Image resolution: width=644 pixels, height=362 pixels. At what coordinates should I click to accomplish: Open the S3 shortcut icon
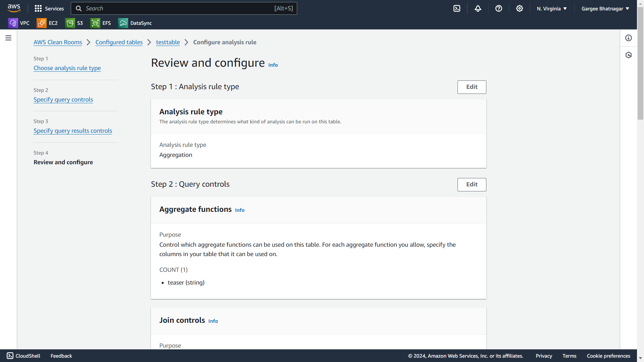pos(70,23)
